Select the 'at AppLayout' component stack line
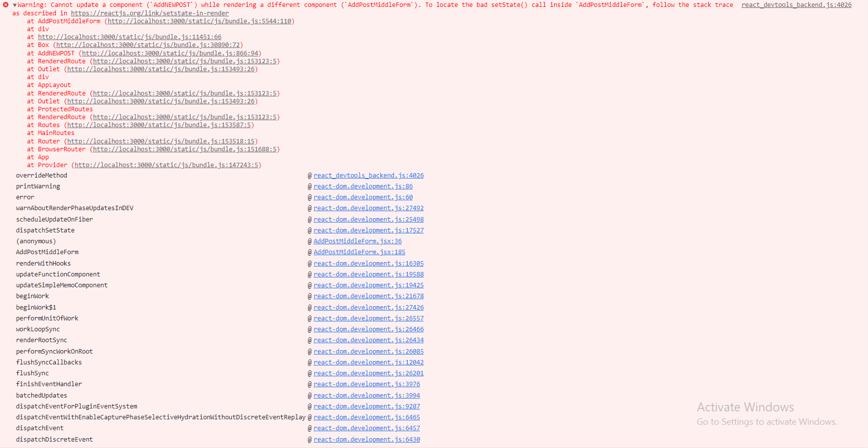Image resolution: width=868 pixels, height=448 pixels. [49, 85]
